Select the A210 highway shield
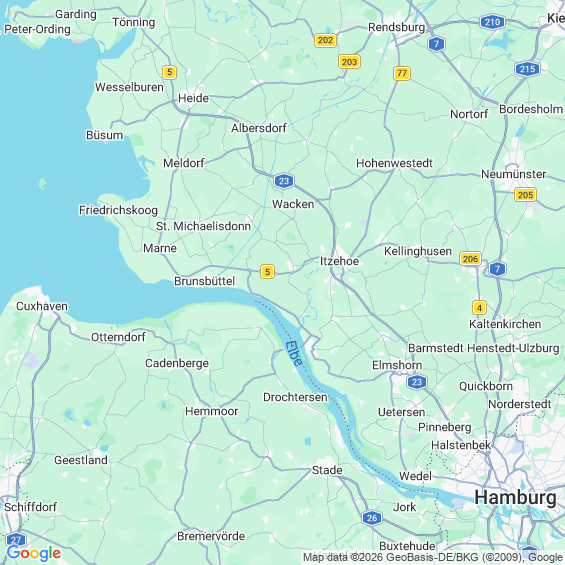The width and height of the screenshot is (565, 565). [x=492, y=22]
